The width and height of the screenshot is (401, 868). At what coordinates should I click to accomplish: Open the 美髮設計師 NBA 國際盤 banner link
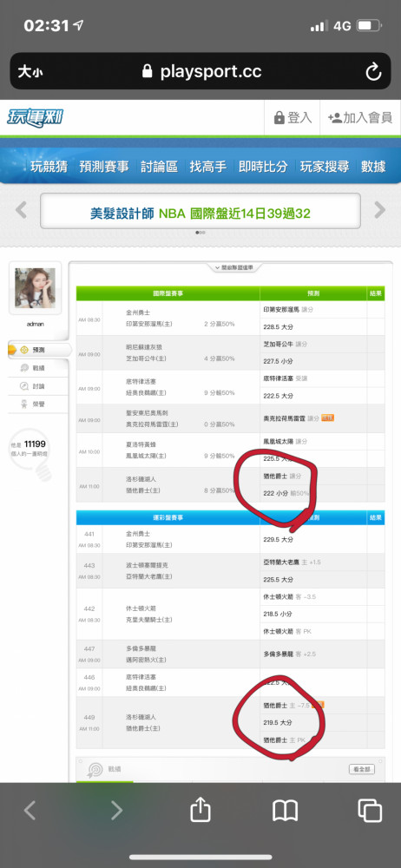200,214
